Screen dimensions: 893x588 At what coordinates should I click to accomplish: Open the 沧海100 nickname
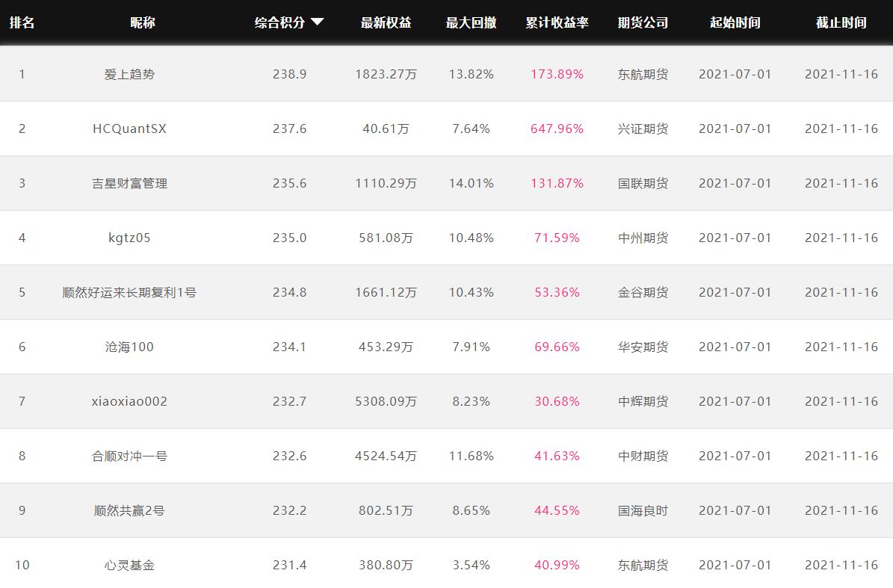[x=129, y=347]
